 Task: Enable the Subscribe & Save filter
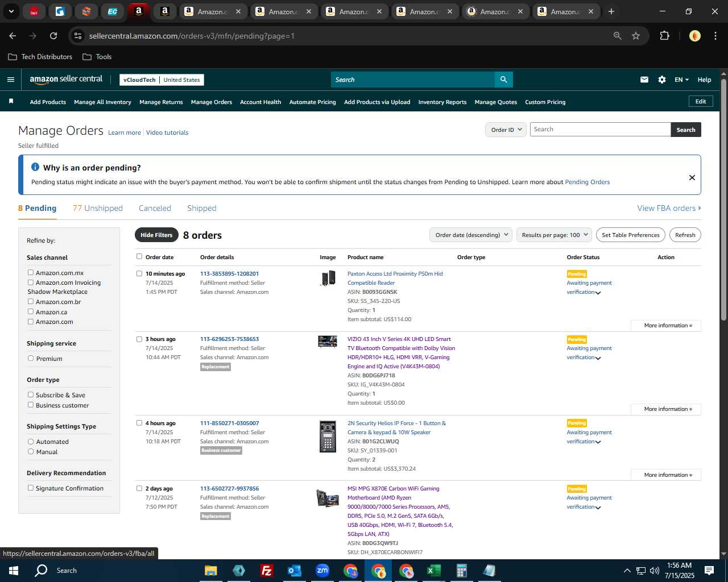click(31, 394)
